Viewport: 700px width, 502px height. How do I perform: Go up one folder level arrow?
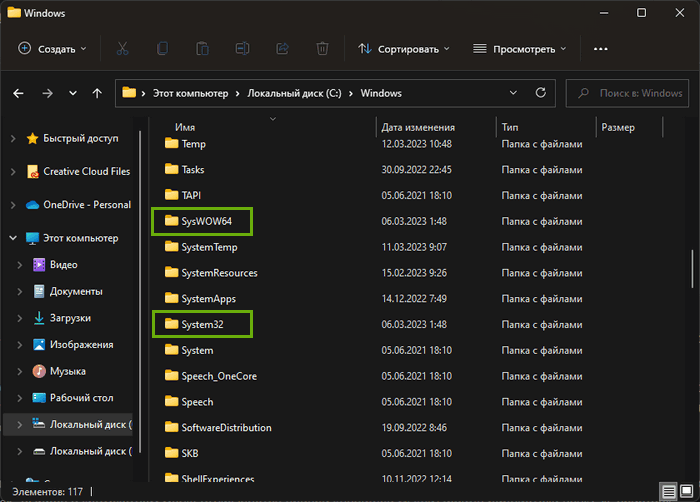point(97,93)
